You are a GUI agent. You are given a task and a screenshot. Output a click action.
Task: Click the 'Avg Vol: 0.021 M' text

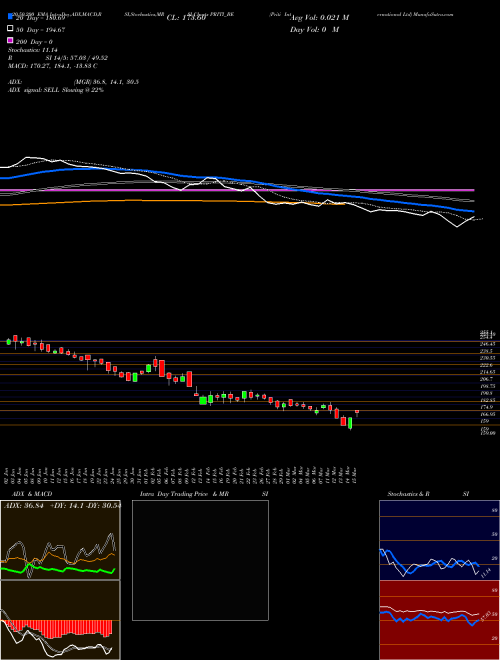319,18
